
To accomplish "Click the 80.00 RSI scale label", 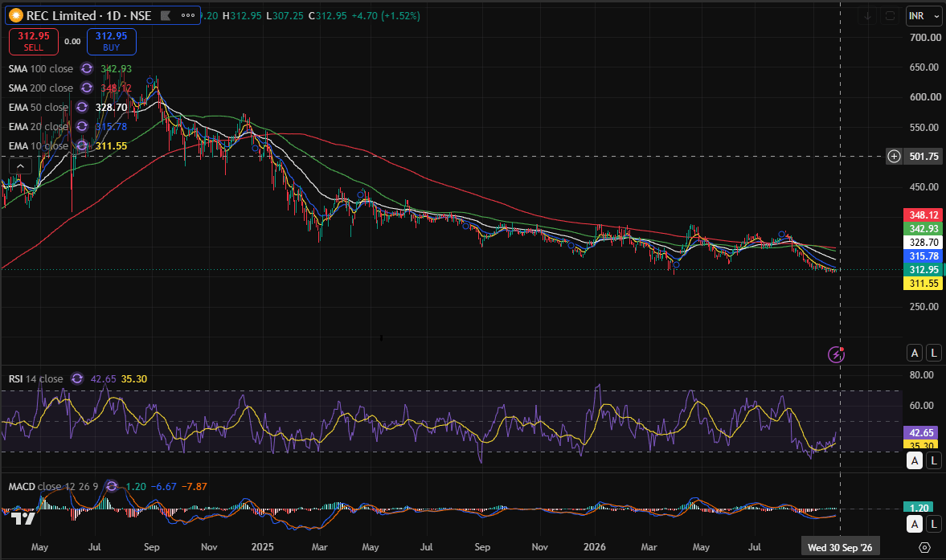I will (x=922, y=375).
